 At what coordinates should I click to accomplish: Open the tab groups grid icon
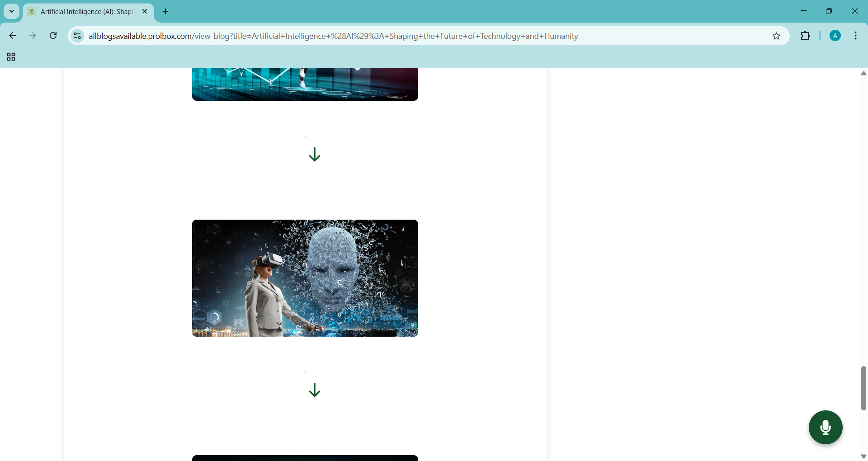coord(11,57)
